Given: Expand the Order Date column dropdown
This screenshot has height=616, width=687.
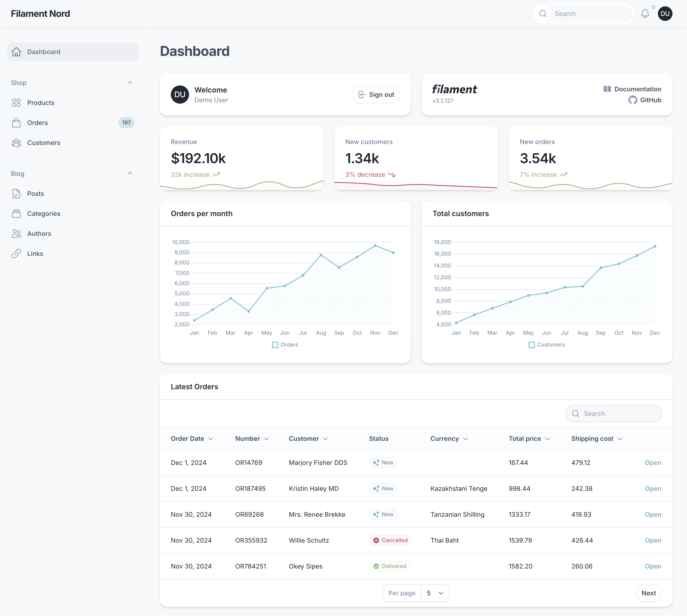Looking at the screenshot, I should coord(211,438).
